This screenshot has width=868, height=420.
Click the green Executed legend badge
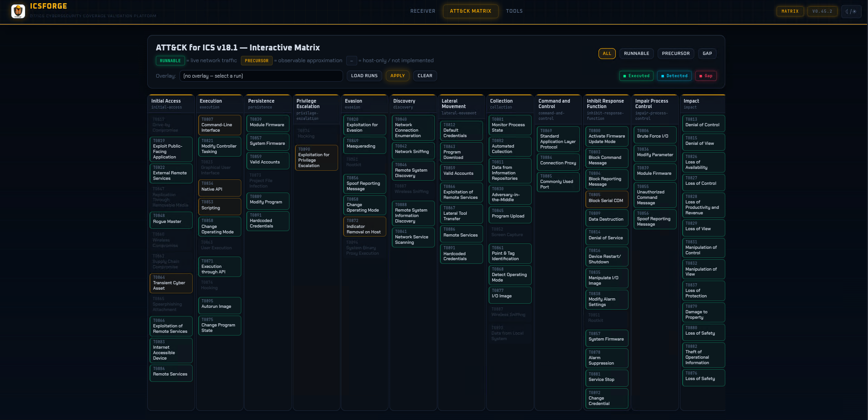(636, 76)
